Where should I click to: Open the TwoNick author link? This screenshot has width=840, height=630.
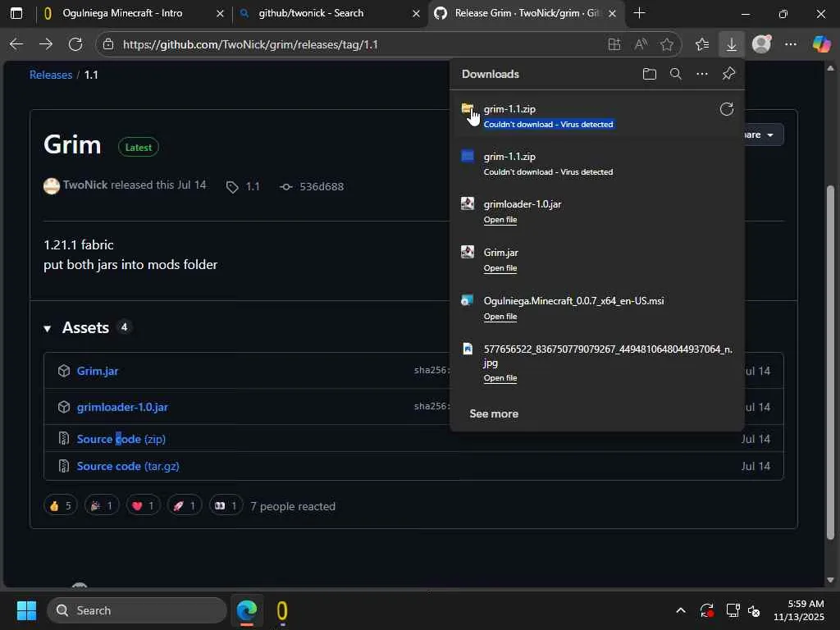85,185
